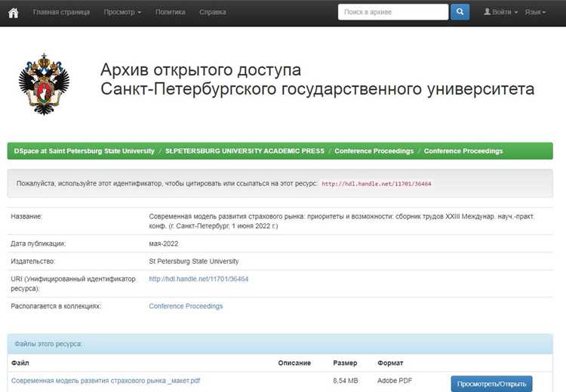
Task: Select the citation handle identifier in red
Action: click(376, 183)
